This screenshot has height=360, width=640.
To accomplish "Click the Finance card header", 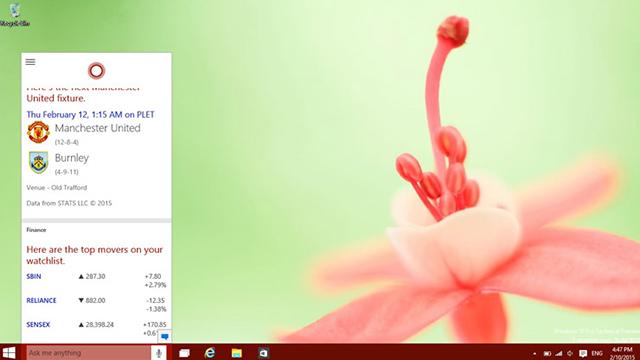I will (36, 230).
